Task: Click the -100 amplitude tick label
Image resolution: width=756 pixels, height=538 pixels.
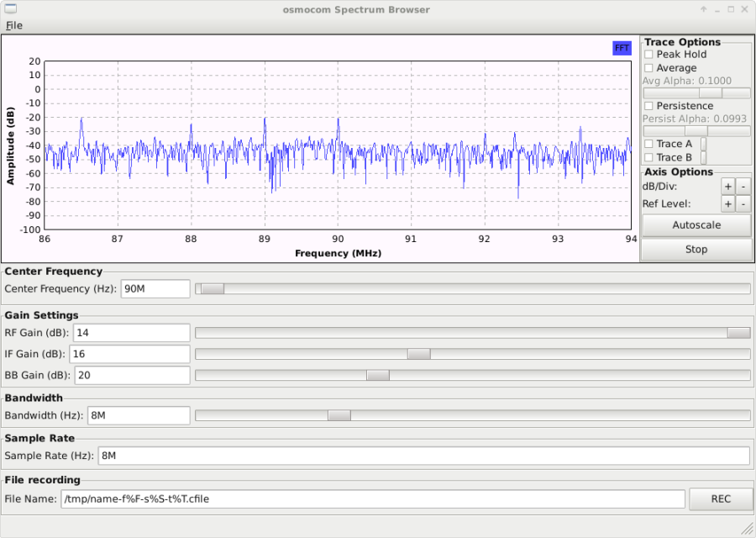Action: coord(30,229)
